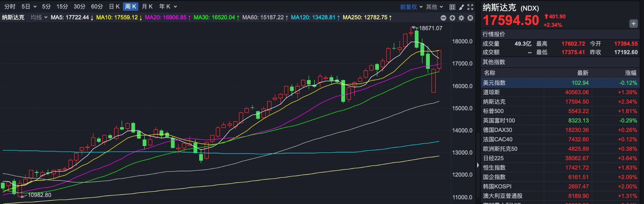The width and height of the screenshot is (644, 204).
Task: Switch to the 日K daily chart
Action: tap(114, 6)
